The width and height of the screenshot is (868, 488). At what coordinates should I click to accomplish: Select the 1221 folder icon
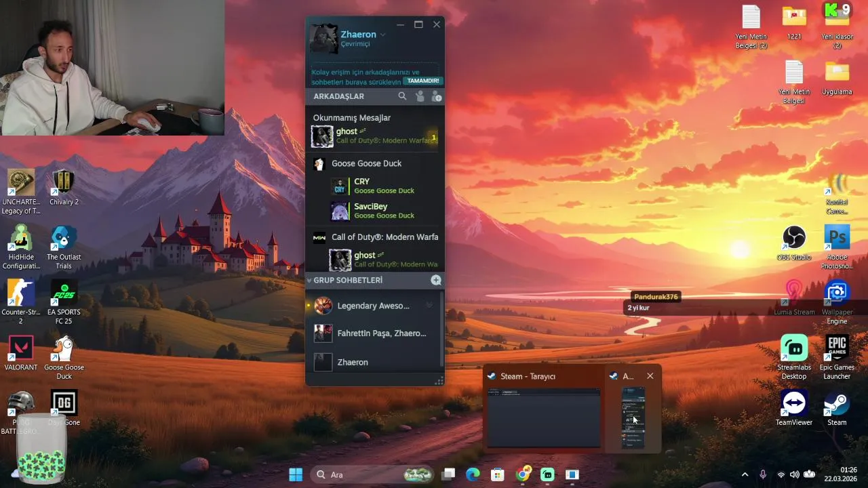pyautogui.click(x=794, y=23)
